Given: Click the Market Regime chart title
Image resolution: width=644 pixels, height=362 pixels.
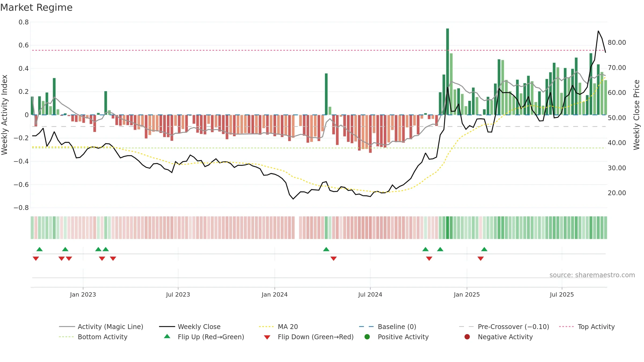Looking at the screenshot, I should click(x=36, y=8).
